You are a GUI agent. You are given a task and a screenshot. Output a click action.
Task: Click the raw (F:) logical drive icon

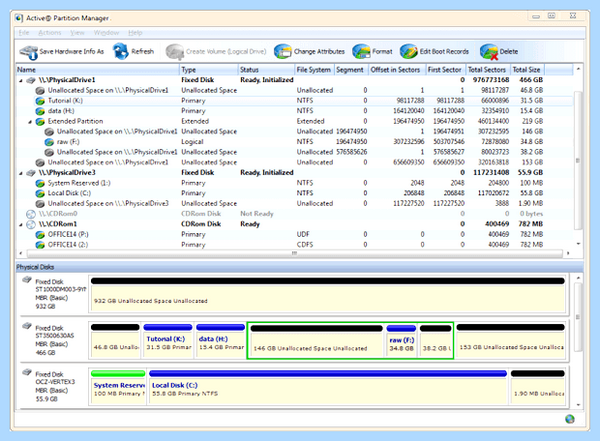(x=49, y=142)
